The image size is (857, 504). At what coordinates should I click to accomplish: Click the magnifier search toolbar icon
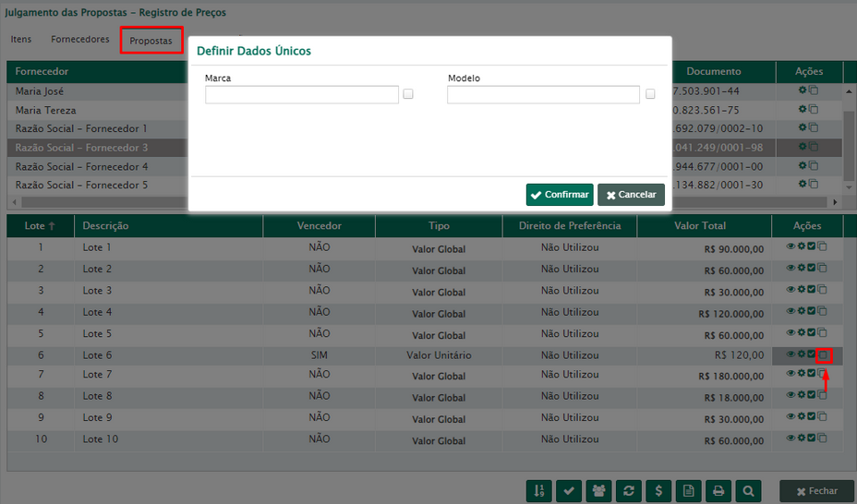[748, 491]
